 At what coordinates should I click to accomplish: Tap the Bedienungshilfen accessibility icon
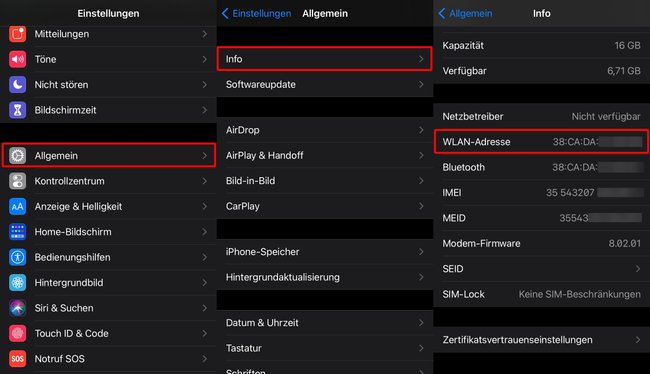(x=17, y=257)
